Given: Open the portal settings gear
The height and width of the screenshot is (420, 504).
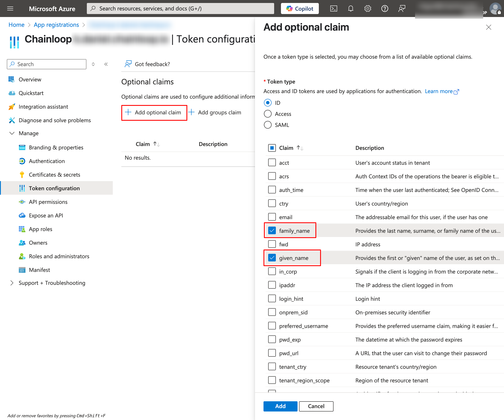Looking at the screenshot, I should 367,9.
